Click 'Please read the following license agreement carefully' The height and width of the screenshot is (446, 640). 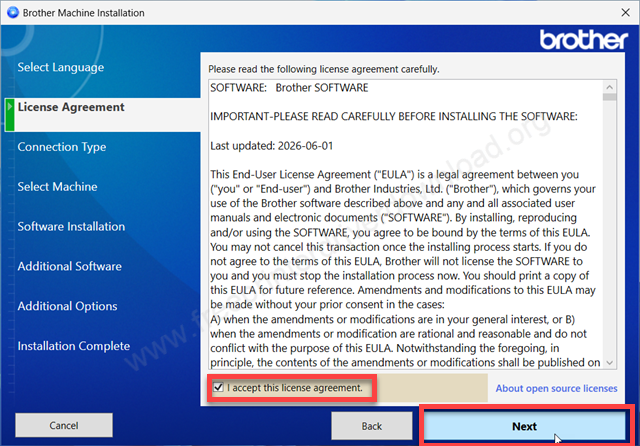tap(324, 69)
